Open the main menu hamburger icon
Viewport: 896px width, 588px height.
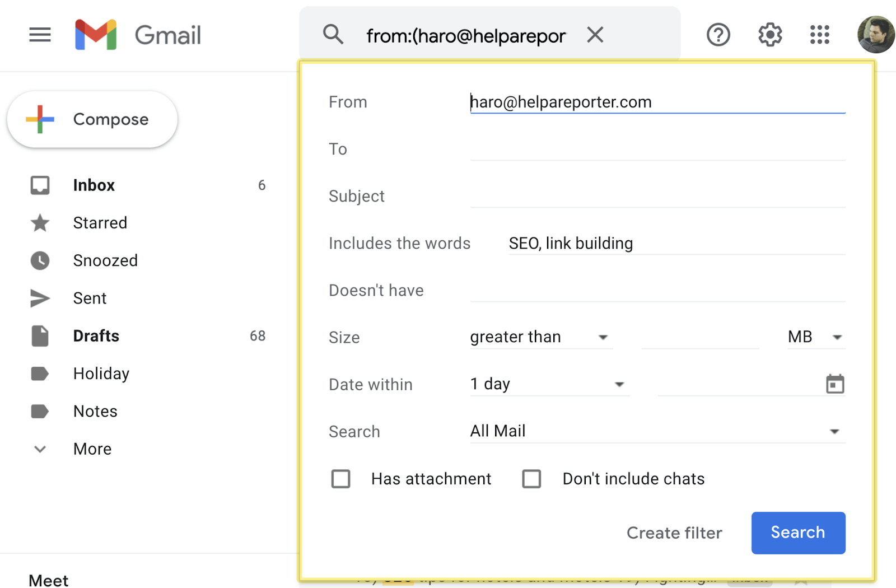click(40, 35)
